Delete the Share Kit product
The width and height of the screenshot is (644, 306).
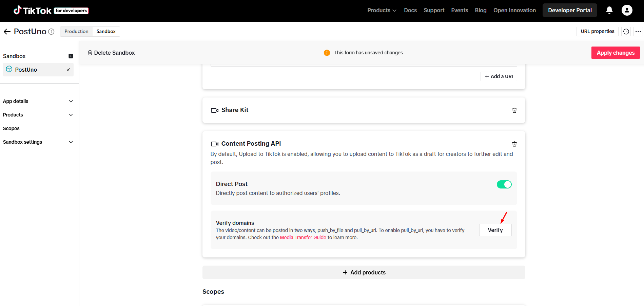(x=514, y=110)
